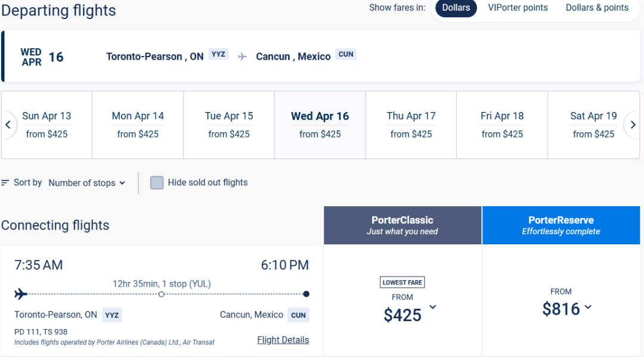644x357 pixels.
Task: Select the Thu Apr 17 date tab
Action: click(x=411, y=125)
